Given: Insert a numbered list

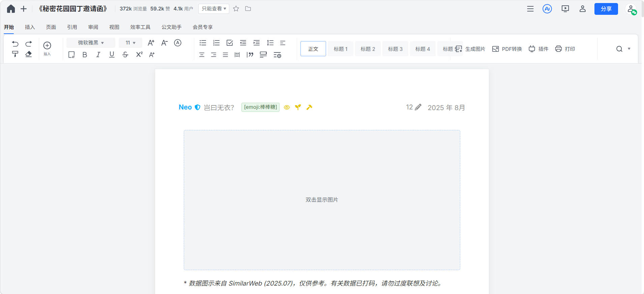Looking at the screenshot, I should [x=216, y=43].
